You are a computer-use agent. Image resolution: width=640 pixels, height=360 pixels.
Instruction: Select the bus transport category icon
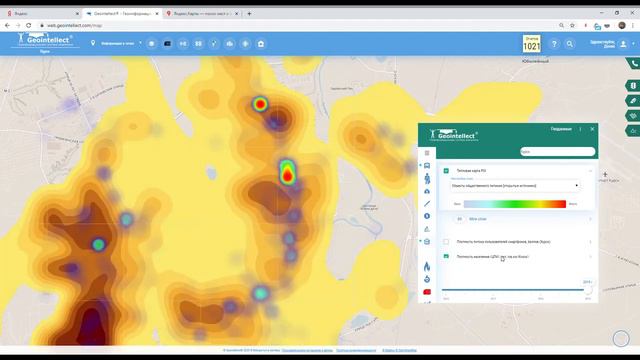[427, 166]
